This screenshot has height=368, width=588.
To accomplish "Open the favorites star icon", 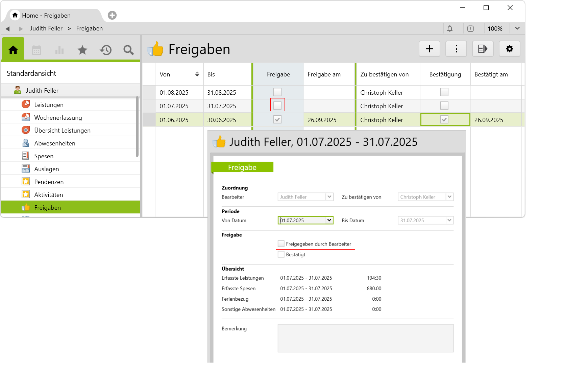I will (x=82, y=50).
